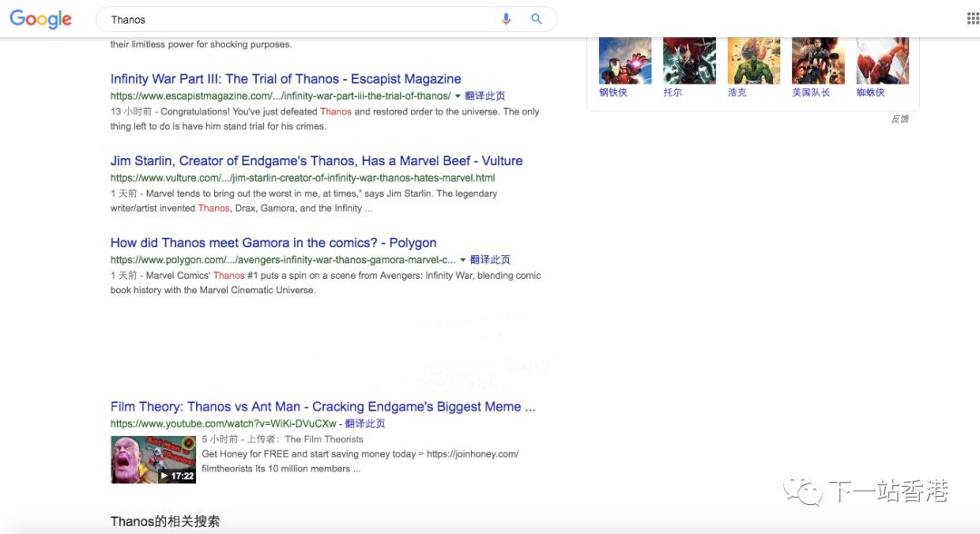Select the 浩克 character image
This screenshot has width=980, height=534.
[754, 61]
